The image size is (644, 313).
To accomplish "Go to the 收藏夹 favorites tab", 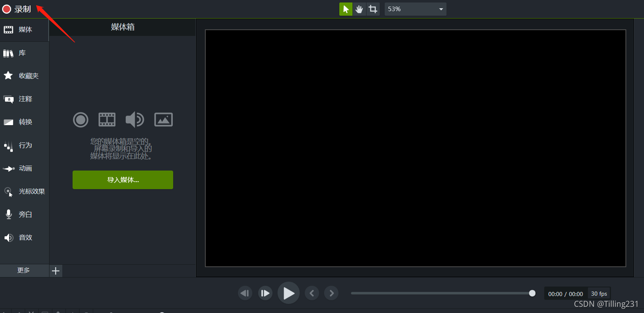I will coord(24,76).
